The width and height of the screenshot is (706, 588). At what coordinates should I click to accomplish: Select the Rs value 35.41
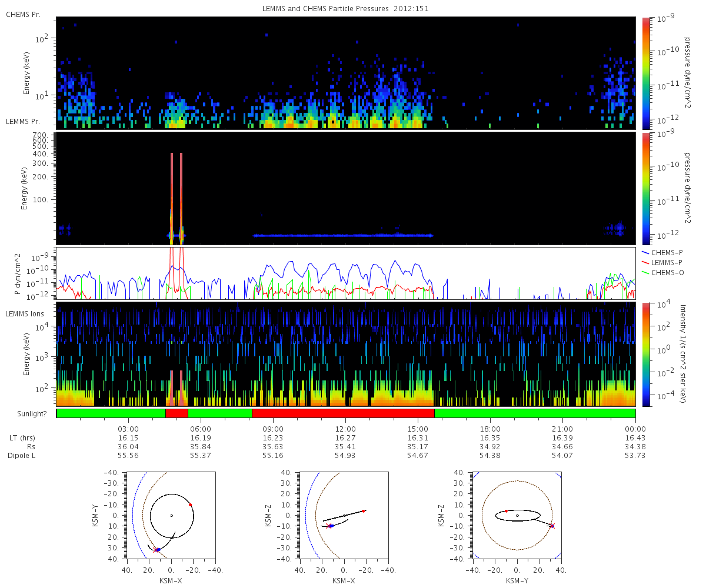click(x=345, y=447)
